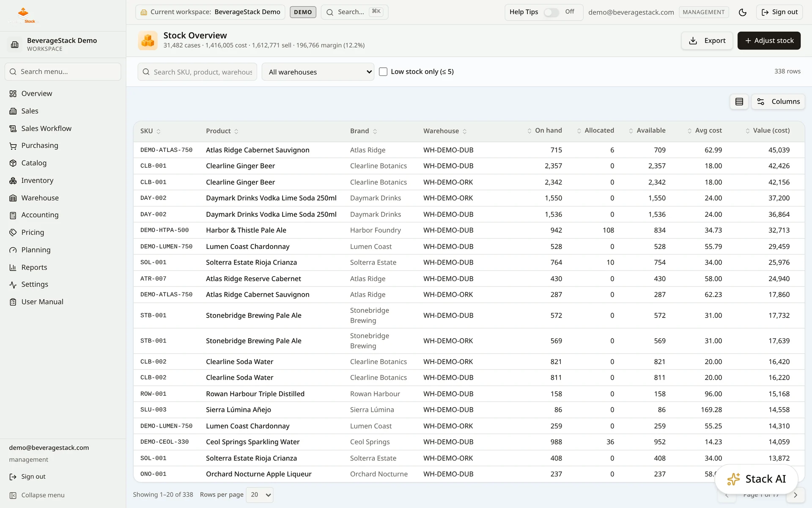Click the Search menu input
The width and height of the screenshot is (812, 508).
63,72
